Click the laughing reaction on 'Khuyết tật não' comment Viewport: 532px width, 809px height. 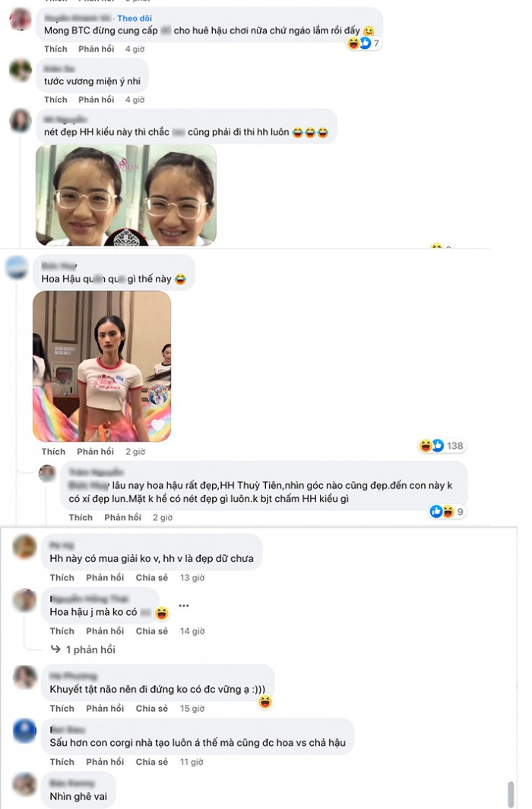[265, 702]
